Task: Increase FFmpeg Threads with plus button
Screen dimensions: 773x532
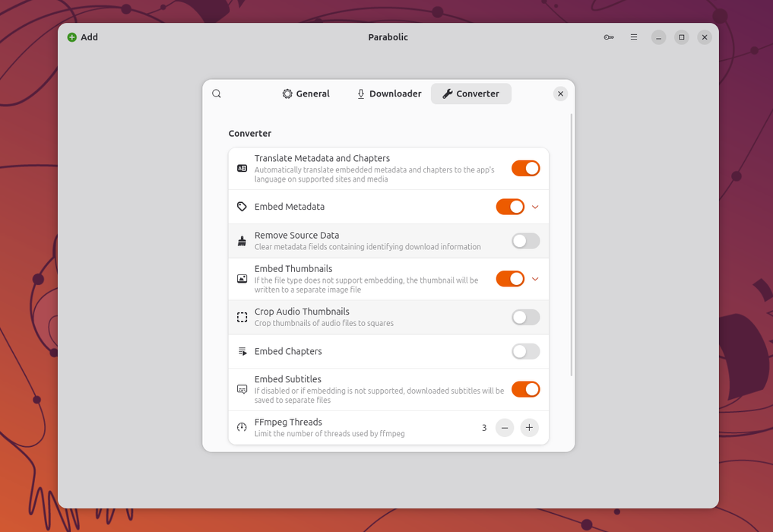Action: click(529, 428)
